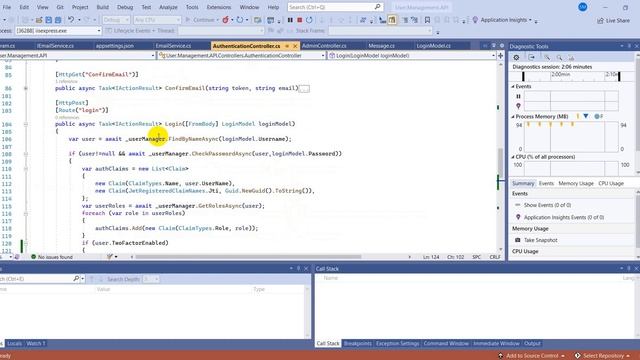Click the editor horizontal scrollbar
The height and width of the screenshot is (360, 640).
point(248,257)
